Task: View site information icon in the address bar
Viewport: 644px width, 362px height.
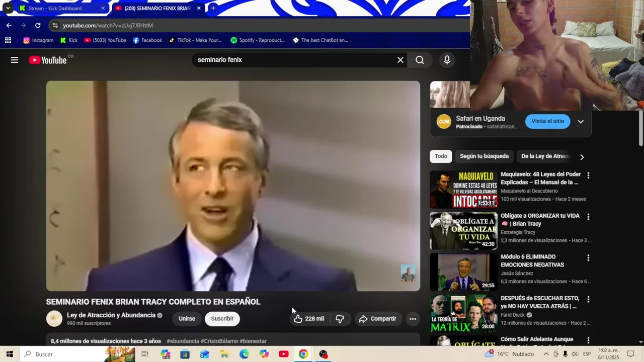Action: [x=55, y=25]
